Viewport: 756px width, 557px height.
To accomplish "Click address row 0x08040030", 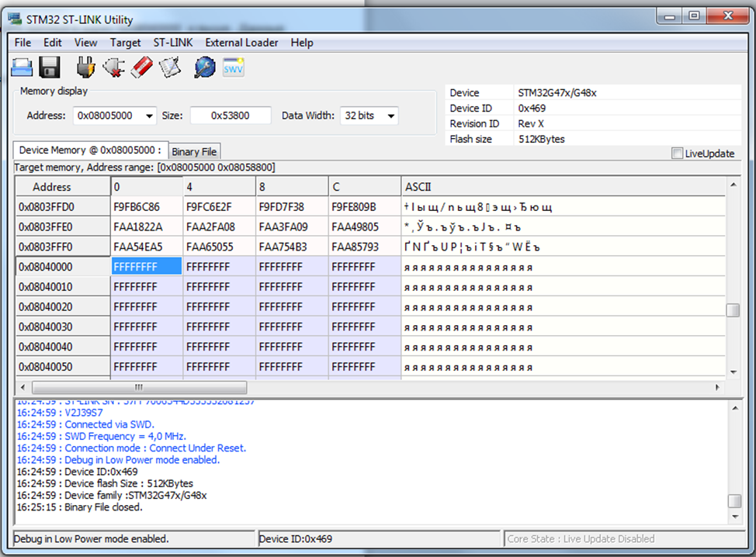I will [x=63, y=327].
